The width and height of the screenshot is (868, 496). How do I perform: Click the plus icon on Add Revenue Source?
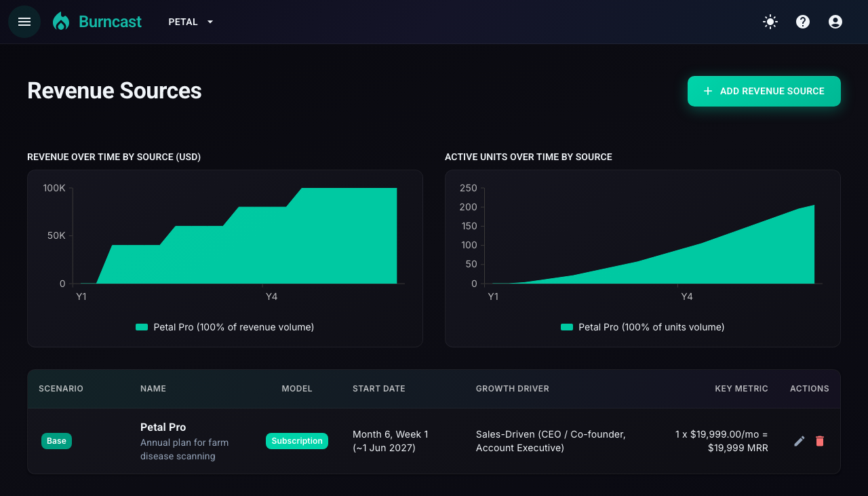point(708,91)
